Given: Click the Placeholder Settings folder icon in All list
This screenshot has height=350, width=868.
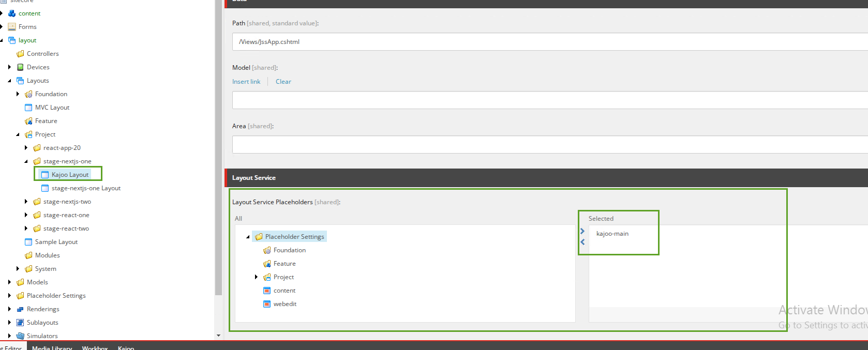Looking at the screenshot, I should (x=259, y=237).
